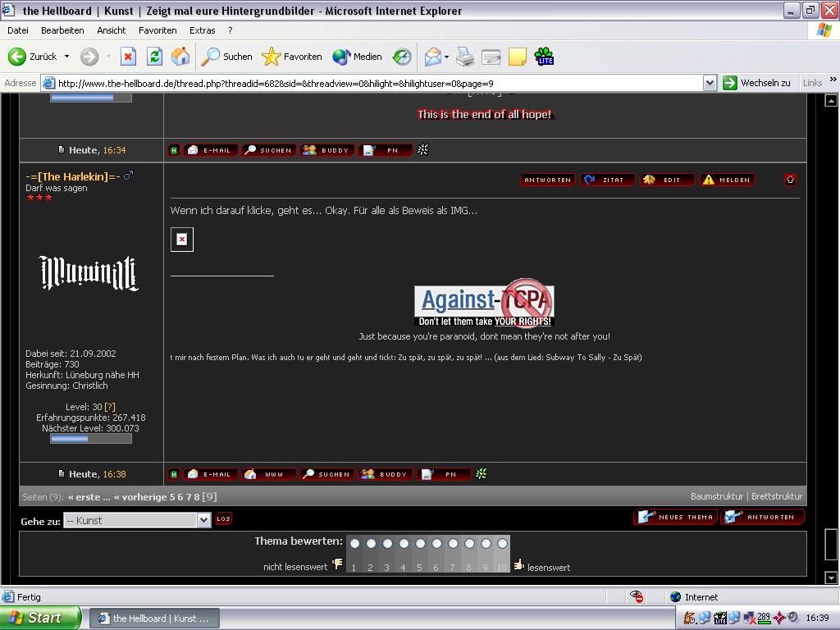Open the History (Verlauf) toolbar icon
Viewport: 840px width, 630px height.
tap(402, 57)
